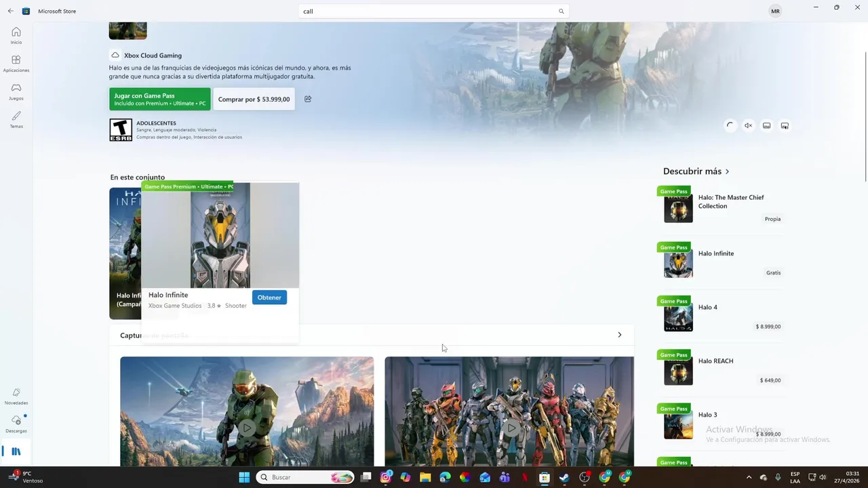
Task: Open the Windows Start menu
Action: click(244, 477)
